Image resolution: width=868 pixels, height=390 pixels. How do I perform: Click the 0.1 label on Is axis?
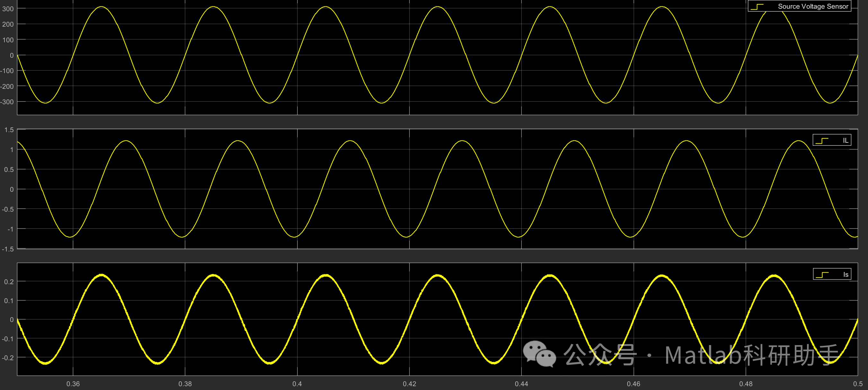coord(9,301)
